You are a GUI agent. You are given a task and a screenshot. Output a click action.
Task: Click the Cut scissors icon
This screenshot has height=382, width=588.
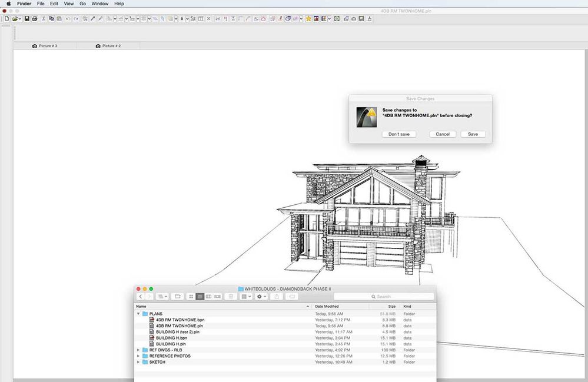tap(44, 19)
